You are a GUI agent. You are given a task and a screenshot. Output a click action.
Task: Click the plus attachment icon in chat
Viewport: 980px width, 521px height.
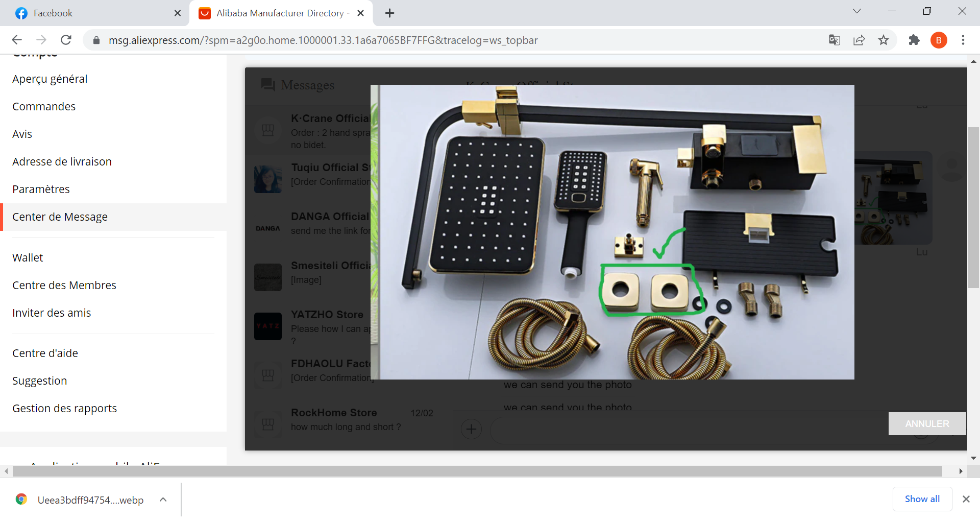(x=471, y=429)
